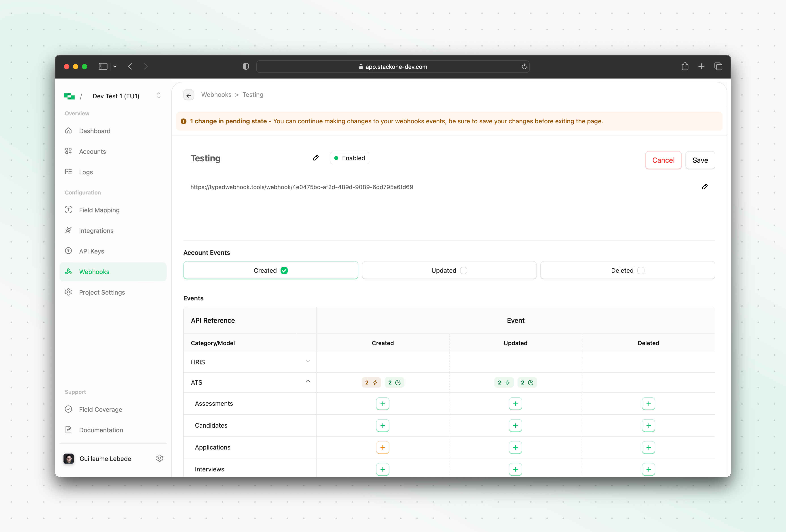Screen dimensions: 786x532
Task: Open a new tab with plus icon
Action: 701,67
